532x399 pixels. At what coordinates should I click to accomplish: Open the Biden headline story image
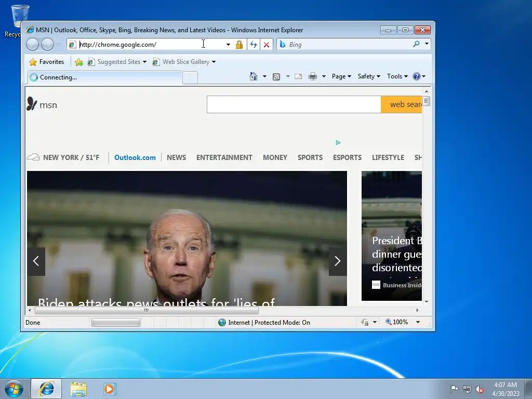pyautogui.click(x=187, y=238)
